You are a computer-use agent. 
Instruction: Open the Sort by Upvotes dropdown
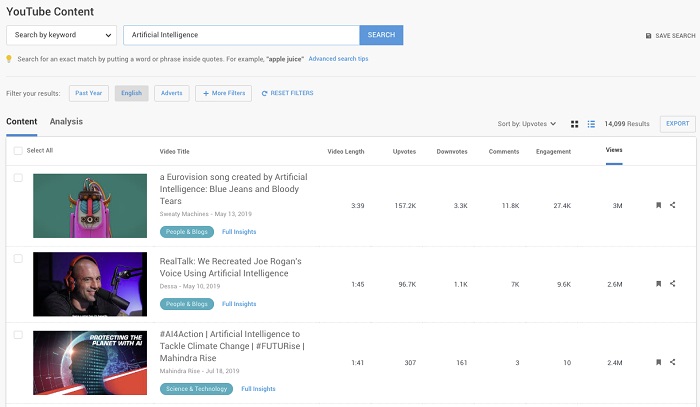pyautogui.click(x=527, y=124)
